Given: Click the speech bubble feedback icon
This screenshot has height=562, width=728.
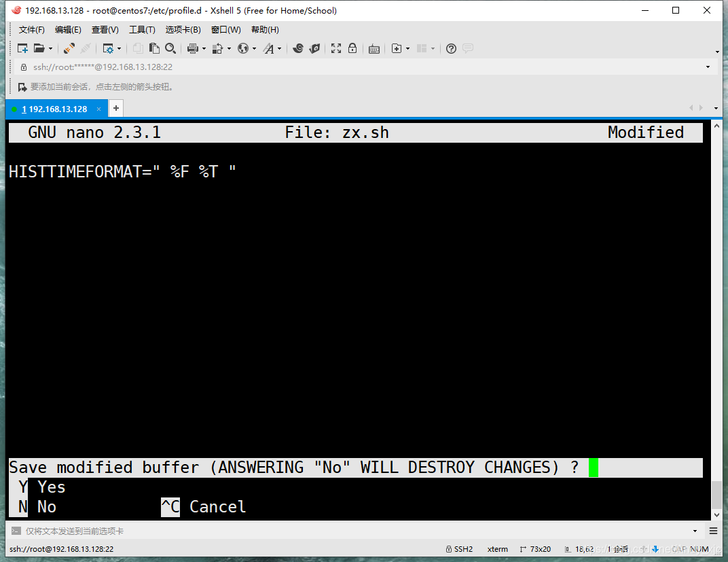Looking at the screenshot, I should coord(467,48).
